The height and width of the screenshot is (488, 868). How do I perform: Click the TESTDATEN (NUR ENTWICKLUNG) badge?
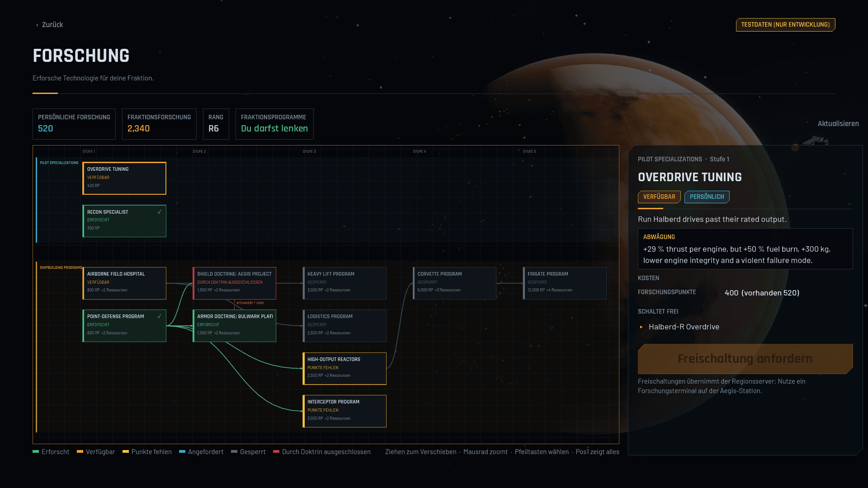[x=785, y=25]
